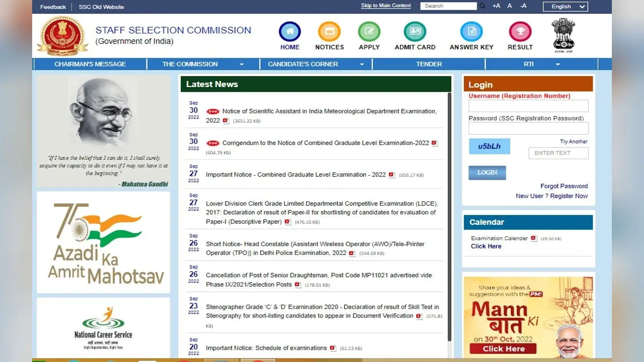
Task: Open the ADMIT CARD circular icon
Action: tap(415, 32)
